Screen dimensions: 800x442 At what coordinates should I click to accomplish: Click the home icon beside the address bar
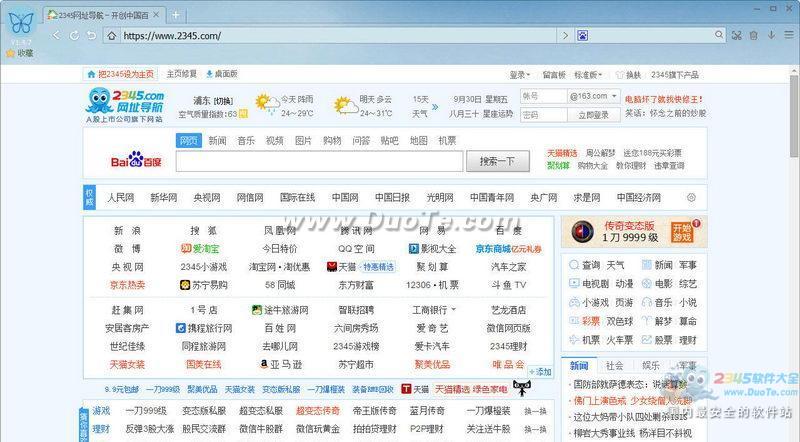click(x=112, y=36)
